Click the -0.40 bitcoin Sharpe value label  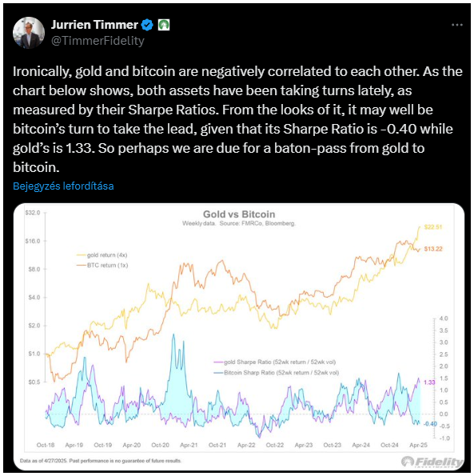(x=430, y=424)
